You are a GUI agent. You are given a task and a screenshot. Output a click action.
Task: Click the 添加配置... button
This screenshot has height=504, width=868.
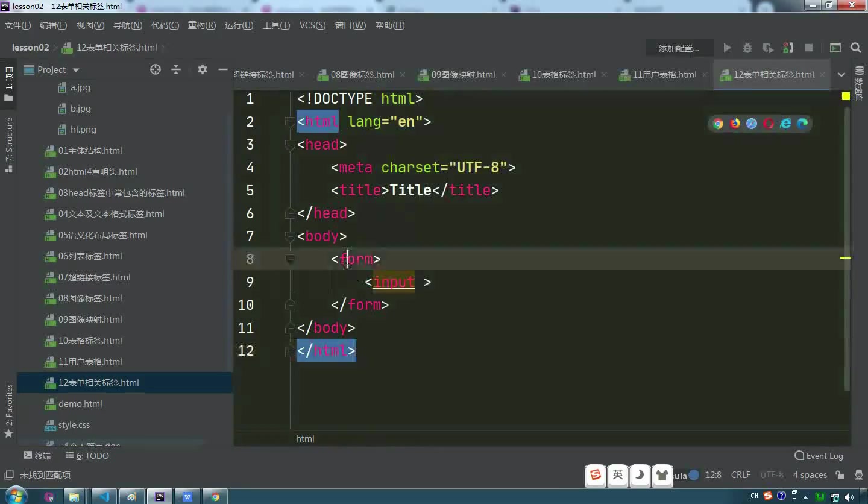pyautogui.click(x=679, y=48)
